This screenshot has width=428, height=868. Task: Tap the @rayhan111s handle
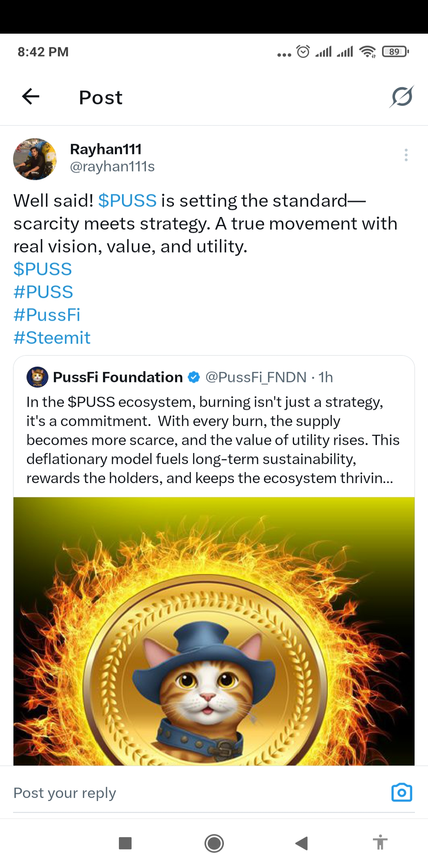[112, 167]
